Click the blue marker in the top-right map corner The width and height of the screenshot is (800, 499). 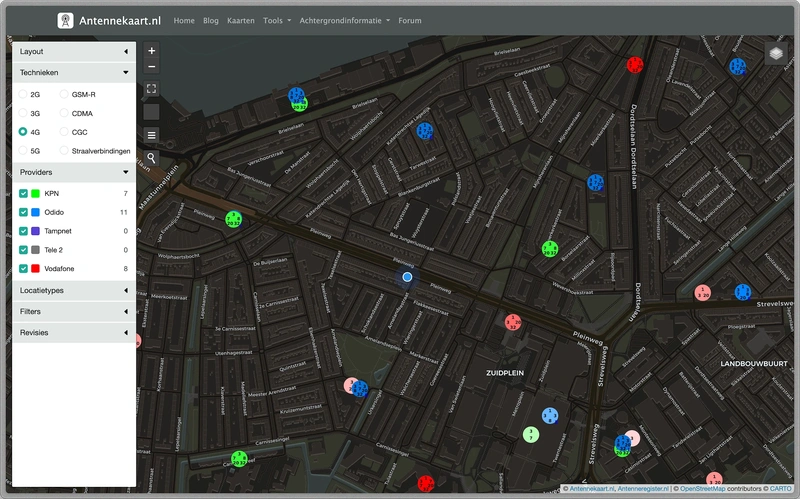click(737, 66)
